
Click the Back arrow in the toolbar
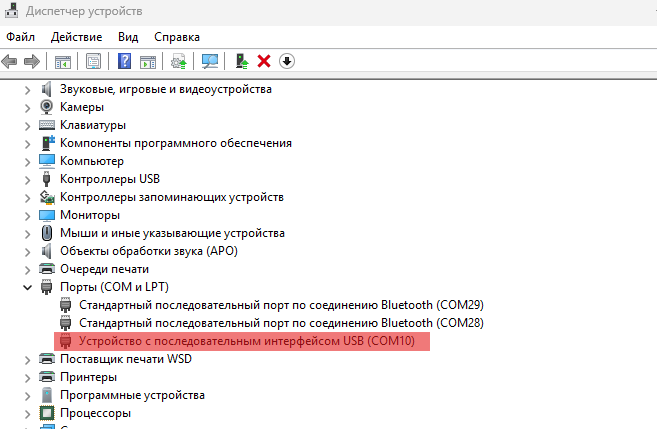[10, 61]
